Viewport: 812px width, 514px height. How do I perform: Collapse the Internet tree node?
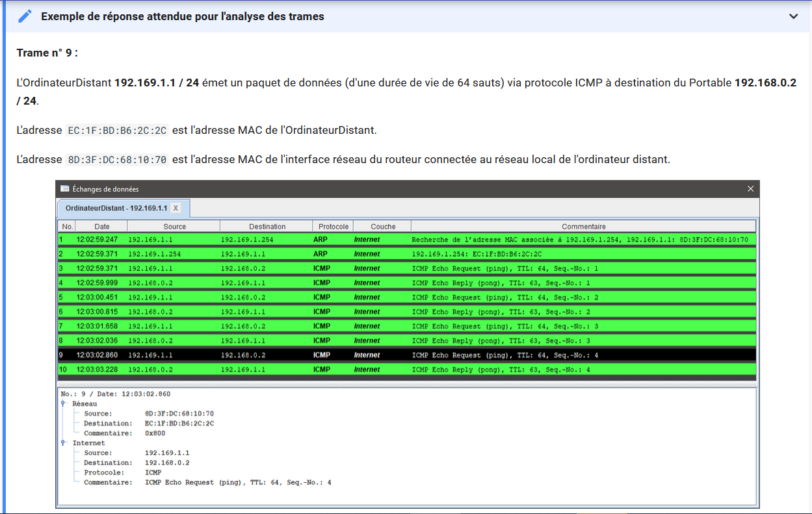(x=64, y=443)
